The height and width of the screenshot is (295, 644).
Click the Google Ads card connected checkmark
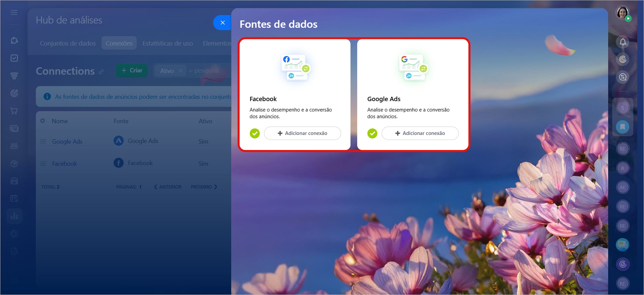pyautogui.click(x=372, y=133)
